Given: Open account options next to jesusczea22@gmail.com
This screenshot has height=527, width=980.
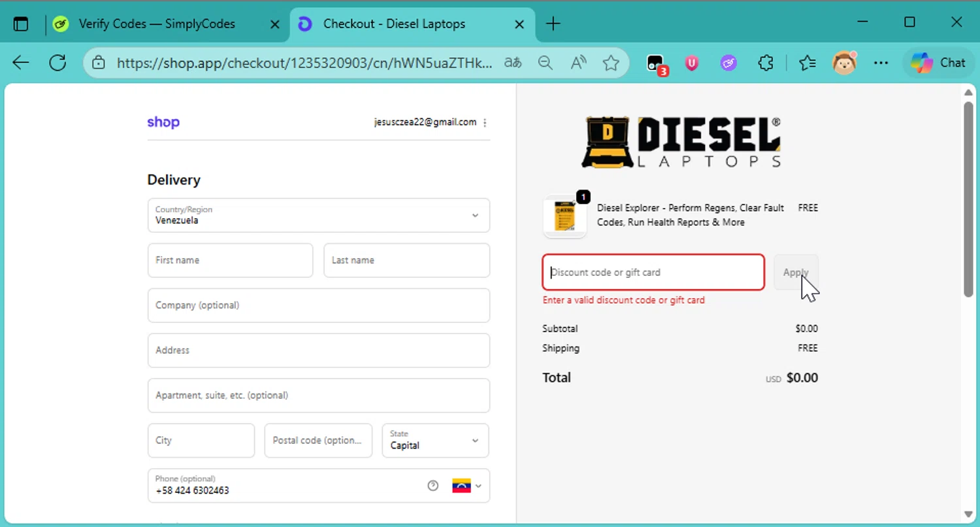Looking at the screenshot, I should click(484, 122).
